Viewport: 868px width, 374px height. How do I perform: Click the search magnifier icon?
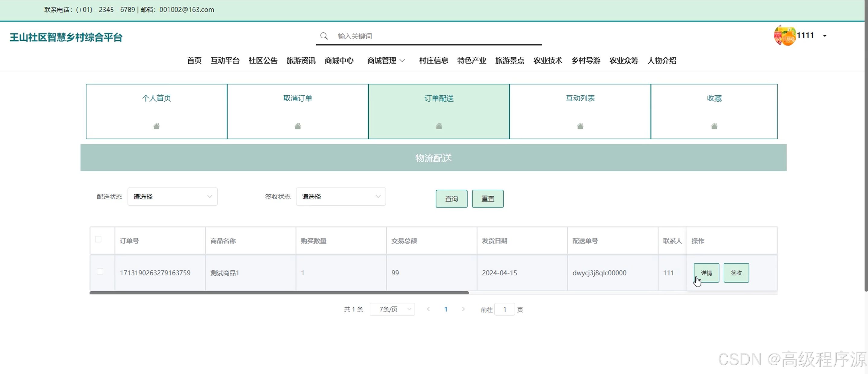pos(324,36)
